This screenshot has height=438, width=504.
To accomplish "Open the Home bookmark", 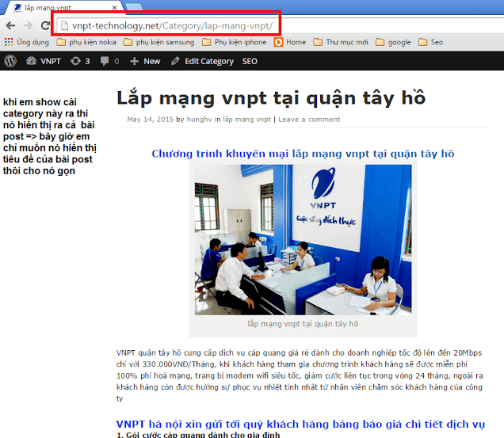I will (290, 42).
